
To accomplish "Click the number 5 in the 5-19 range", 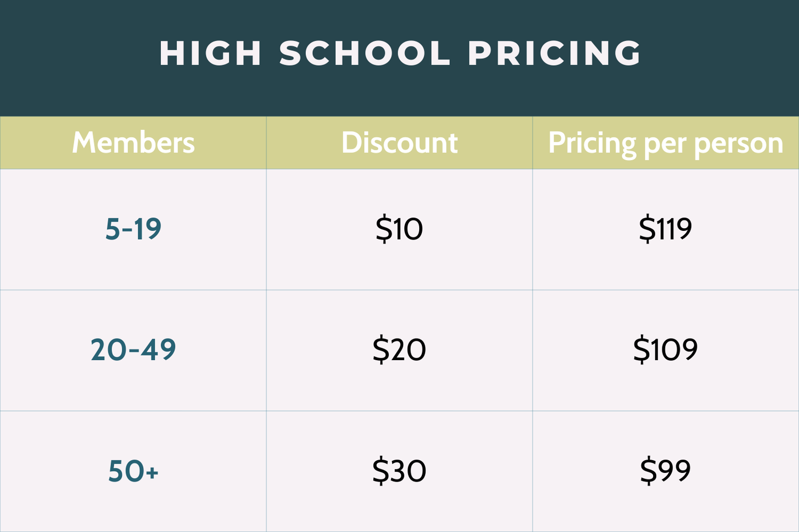I will pos(112,229).
